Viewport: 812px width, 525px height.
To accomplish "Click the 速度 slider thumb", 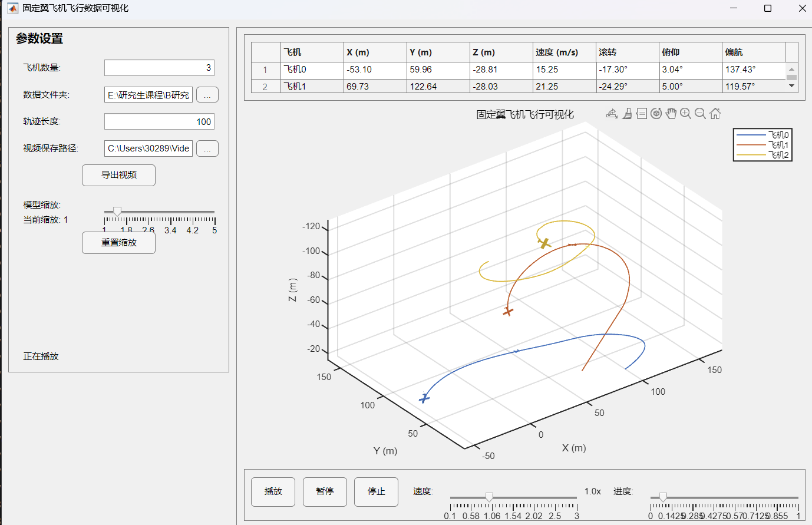I will coord(489,497).
